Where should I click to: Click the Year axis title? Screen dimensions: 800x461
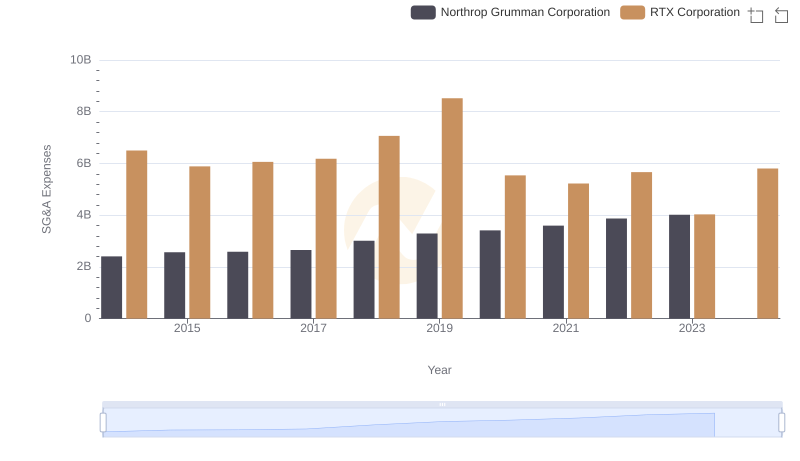point(439,370)
